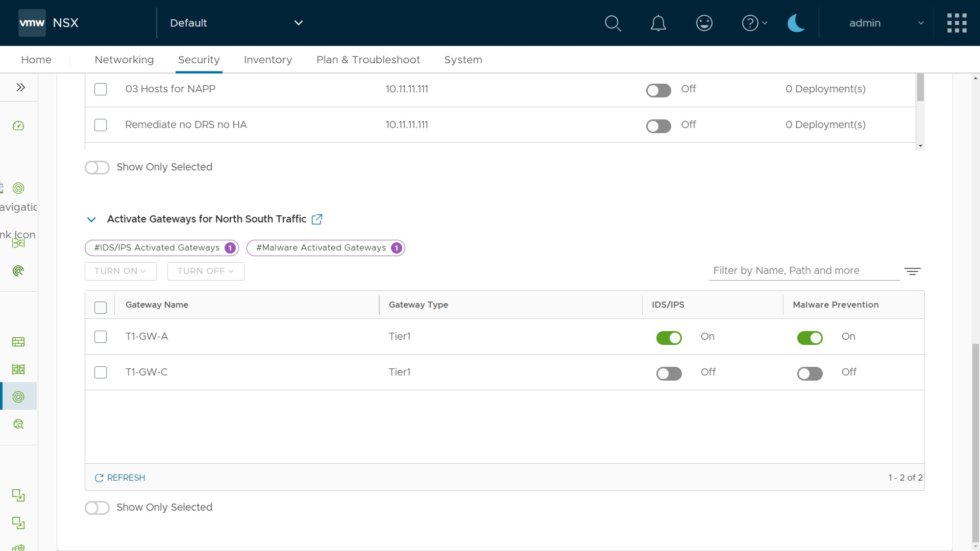Click the smiley feedback icon
This screenshot has width=980, height=551.
[704, 23]
